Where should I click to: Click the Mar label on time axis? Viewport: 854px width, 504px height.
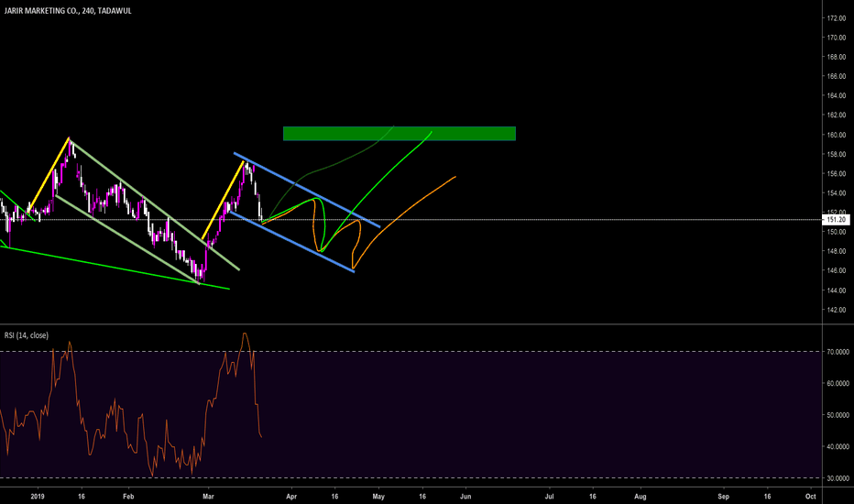coord(208,497)
